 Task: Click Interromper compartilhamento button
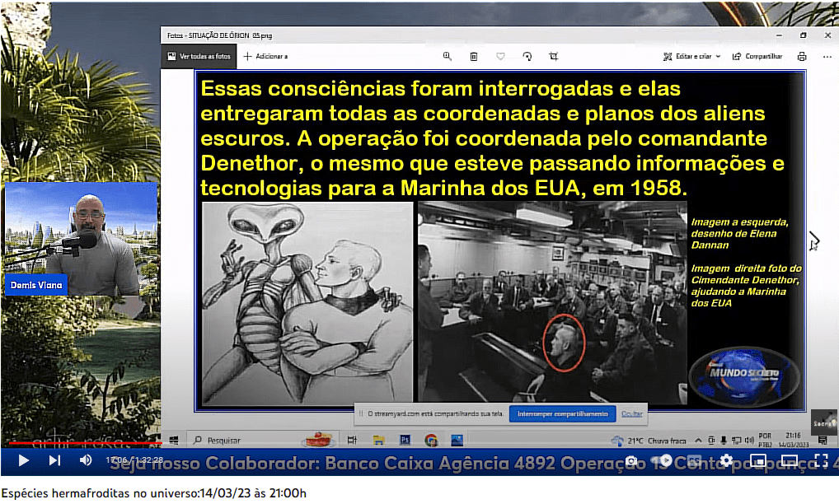tap(560, 413)
